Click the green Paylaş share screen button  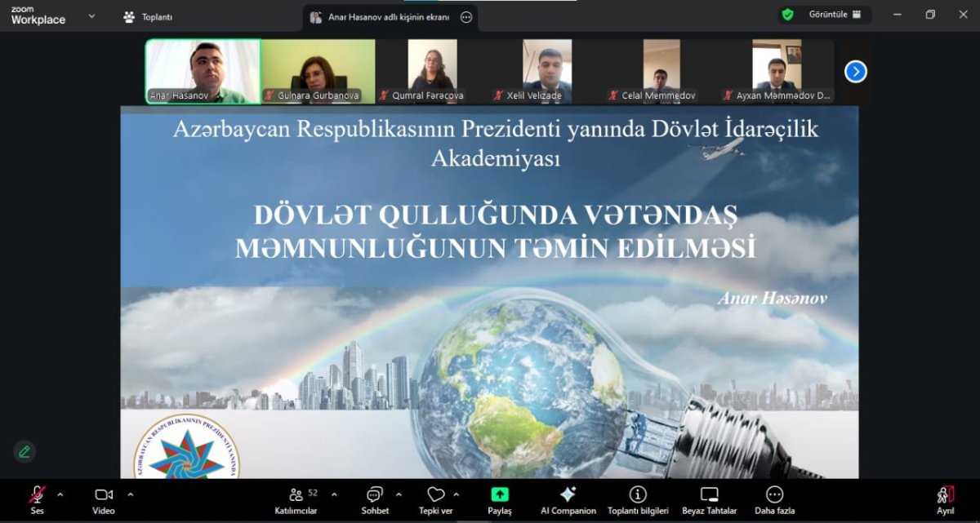499,495
